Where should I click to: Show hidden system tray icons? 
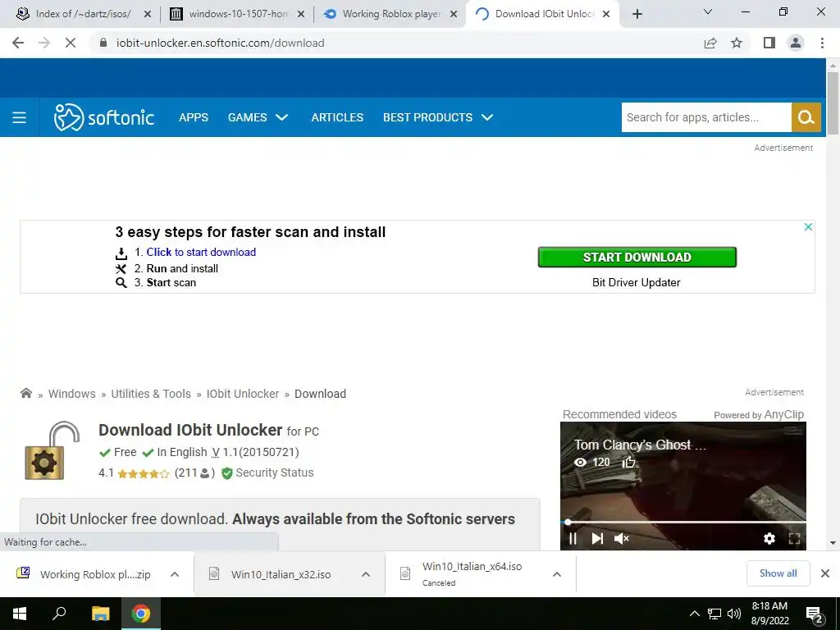(x=694, y=614)
